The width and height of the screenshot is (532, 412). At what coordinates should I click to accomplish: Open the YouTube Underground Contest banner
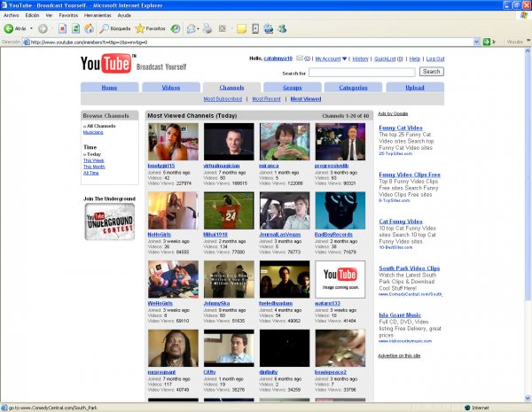(110, 222)
